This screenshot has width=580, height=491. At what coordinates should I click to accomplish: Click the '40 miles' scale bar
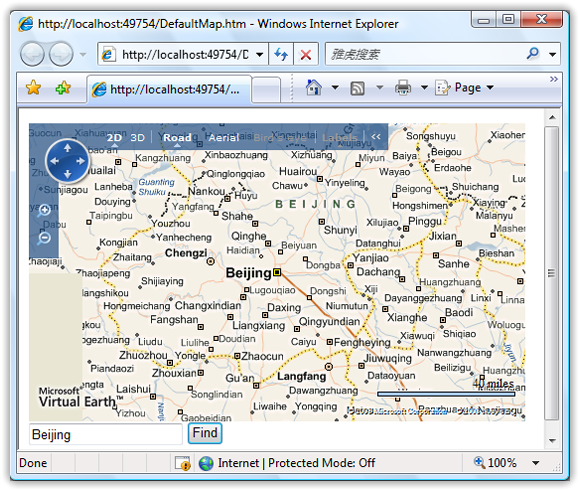(446, 394)
